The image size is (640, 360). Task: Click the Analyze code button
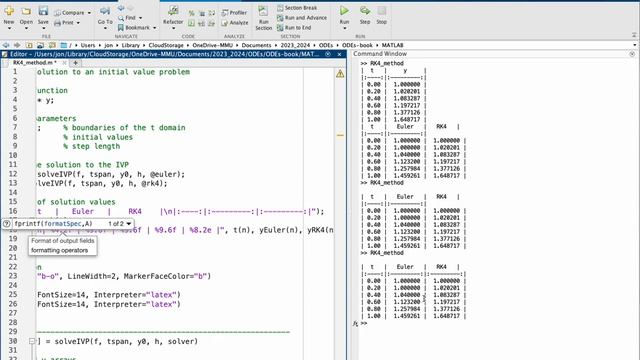(x=235, y=23)
